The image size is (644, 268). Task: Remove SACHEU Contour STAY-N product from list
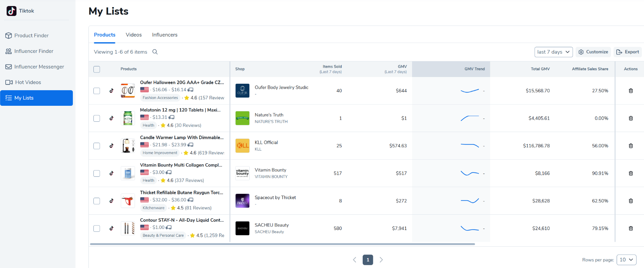[631, 229]
